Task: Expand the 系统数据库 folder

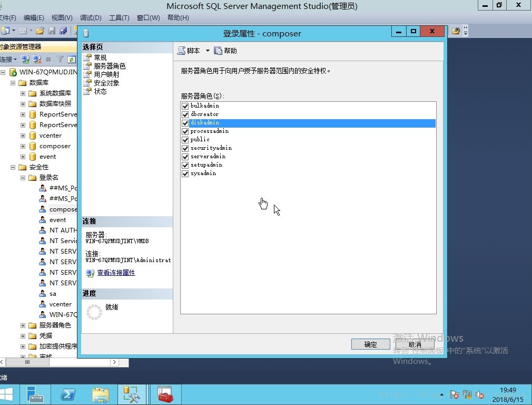Action: tap(23, 93)
